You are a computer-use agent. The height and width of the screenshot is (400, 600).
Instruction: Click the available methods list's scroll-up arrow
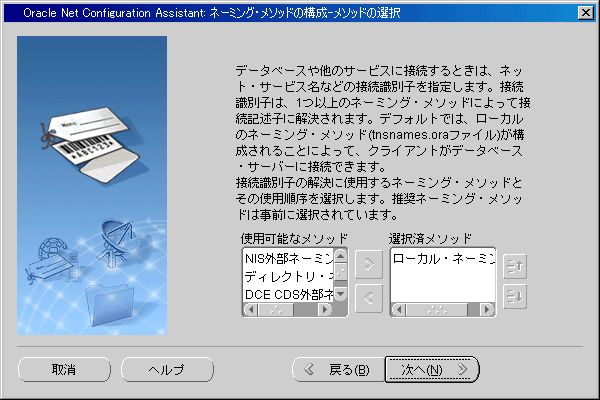click(x=341, y=256)
